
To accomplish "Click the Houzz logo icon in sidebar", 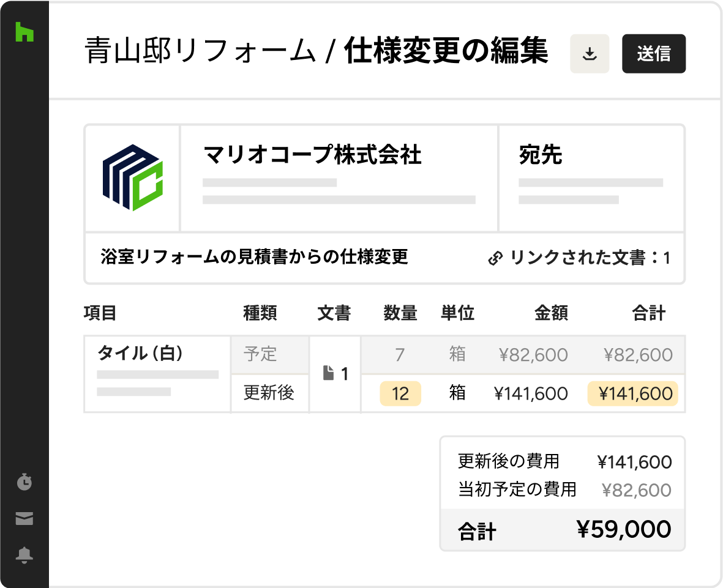I will pyautogui.click(x=24, y=32).
